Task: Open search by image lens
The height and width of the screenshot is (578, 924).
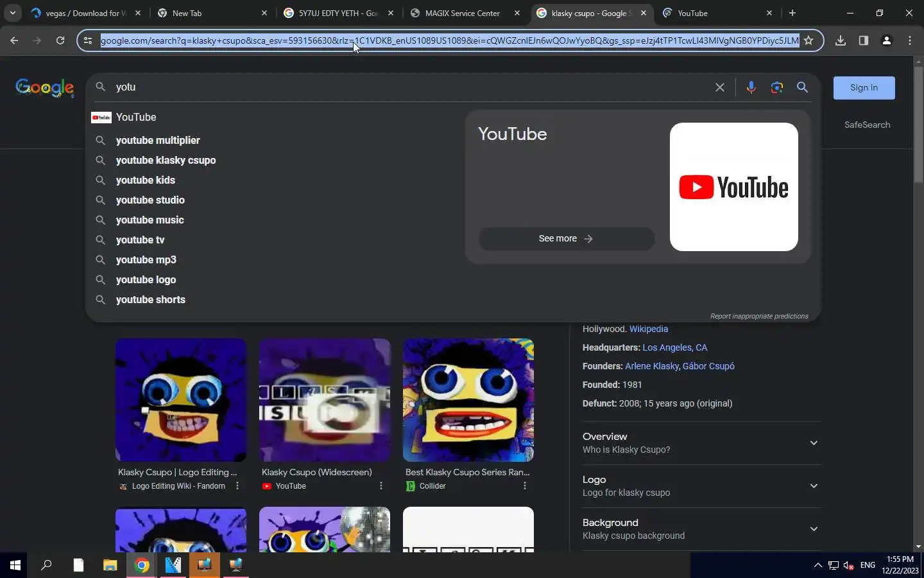Action: coord(777,87)
